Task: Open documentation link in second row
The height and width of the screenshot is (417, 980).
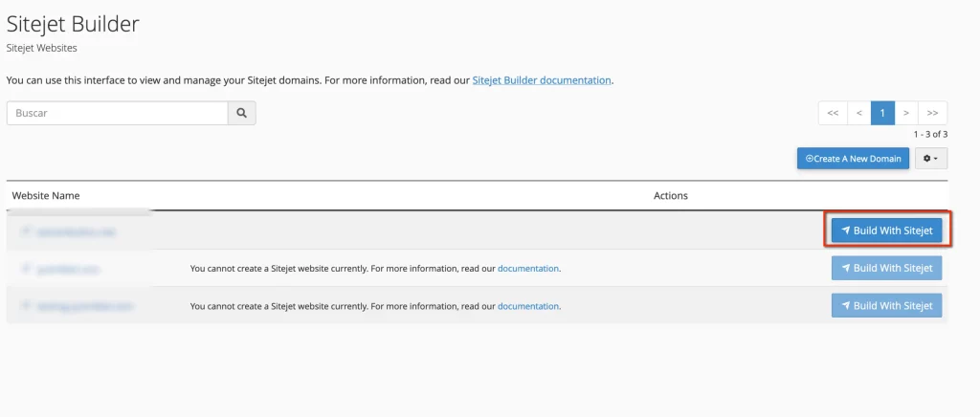Action: (x=528, y=269)
